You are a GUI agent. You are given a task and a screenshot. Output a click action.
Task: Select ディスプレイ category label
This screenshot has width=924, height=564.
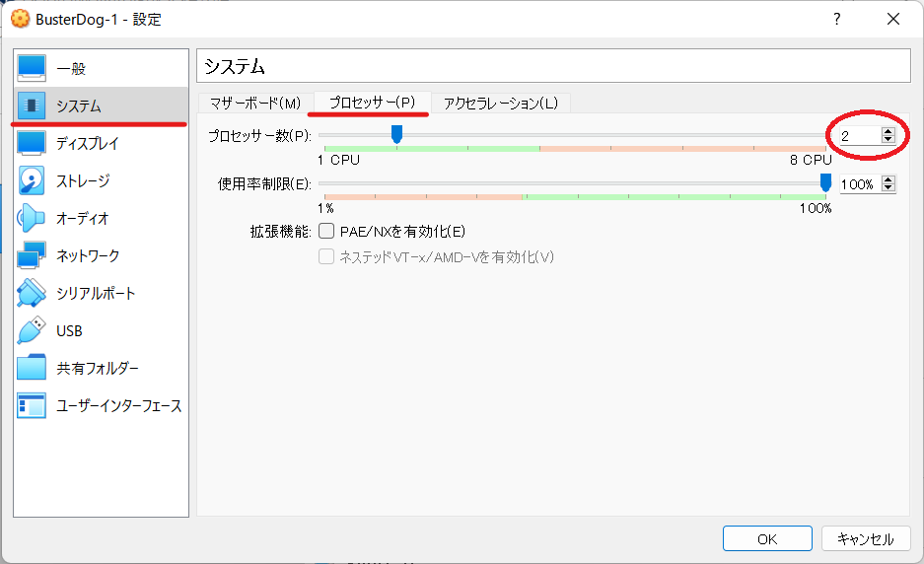87,144
